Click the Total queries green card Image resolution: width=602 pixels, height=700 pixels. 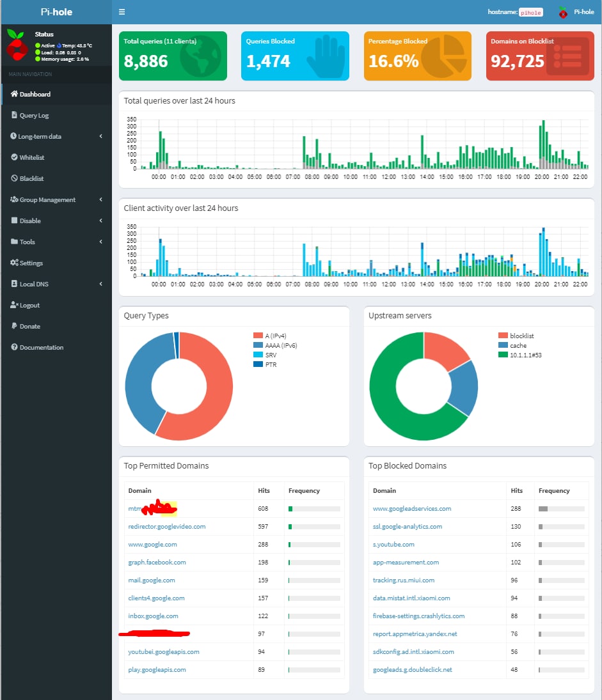(173, 56)
